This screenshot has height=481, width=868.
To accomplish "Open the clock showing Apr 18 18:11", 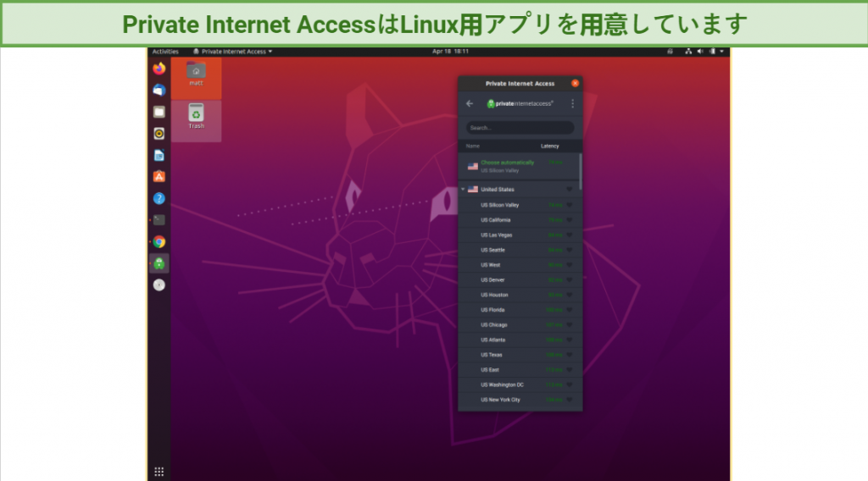I will [x=450, y=52].
